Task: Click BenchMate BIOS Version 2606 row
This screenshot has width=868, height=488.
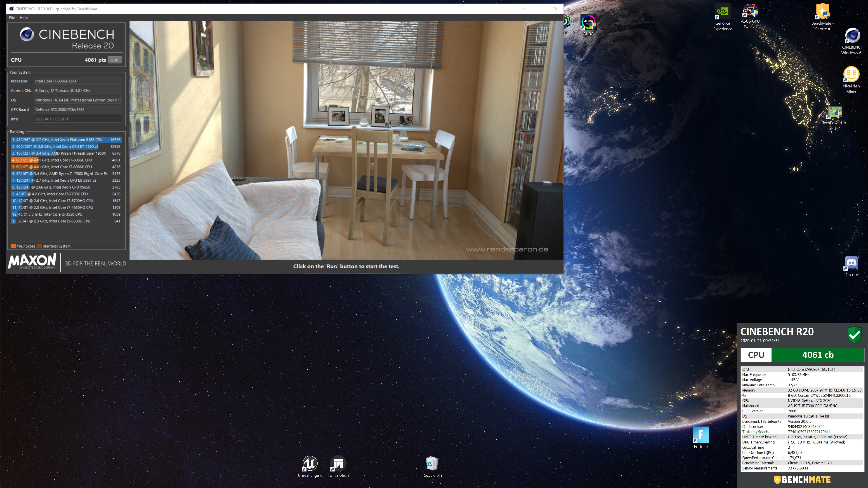Action: [802, 411]
